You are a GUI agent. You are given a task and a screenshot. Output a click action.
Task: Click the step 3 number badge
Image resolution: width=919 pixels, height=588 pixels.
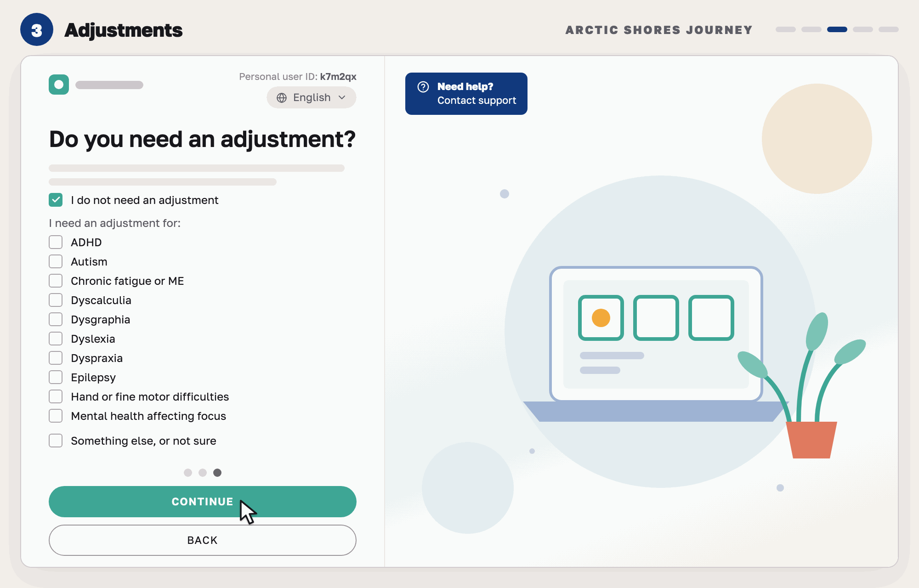point(37,30)
